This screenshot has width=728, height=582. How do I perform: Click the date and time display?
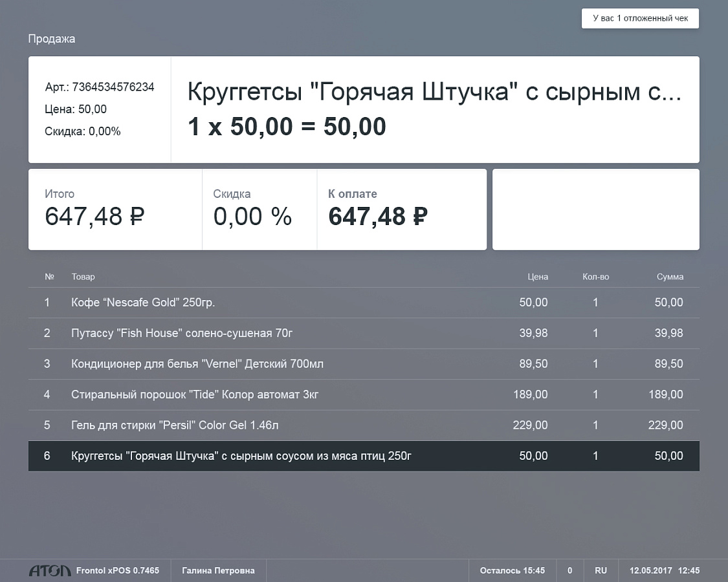(x=664, y=570)
